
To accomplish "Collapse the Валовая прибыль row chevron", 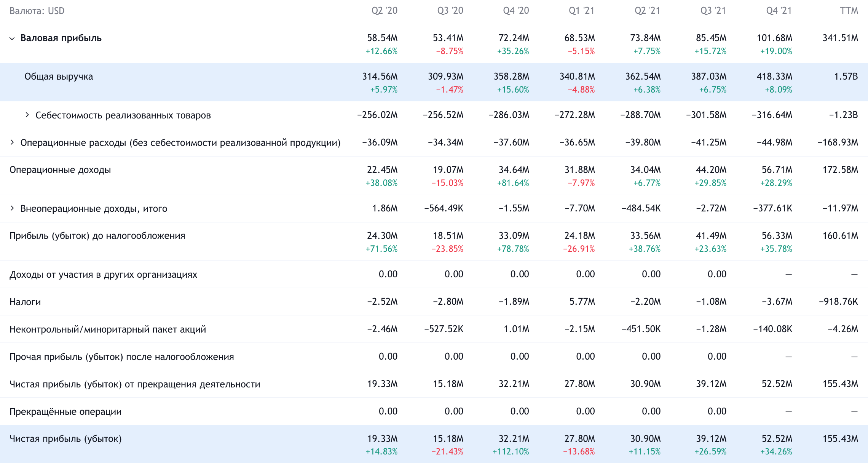I will point(12,38).
